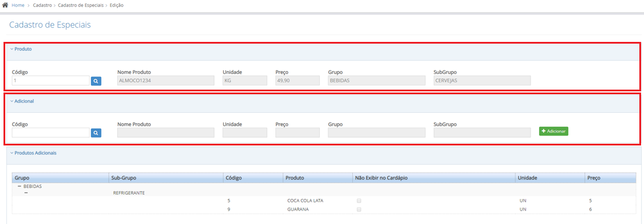Sort by Sub-Grupo column header
The width and height of the screenshot is (644, 224).
click(x=166, y=178)
